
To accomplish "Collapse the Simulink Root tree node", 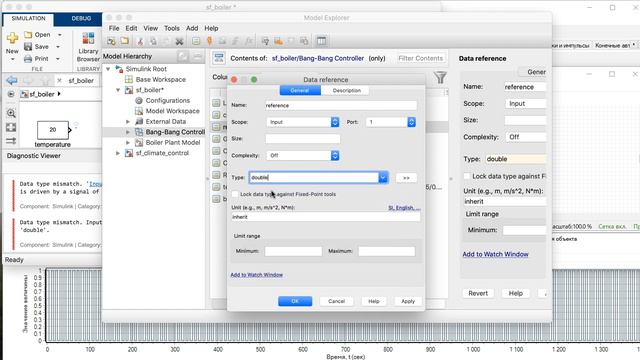I will pos(109,69).
